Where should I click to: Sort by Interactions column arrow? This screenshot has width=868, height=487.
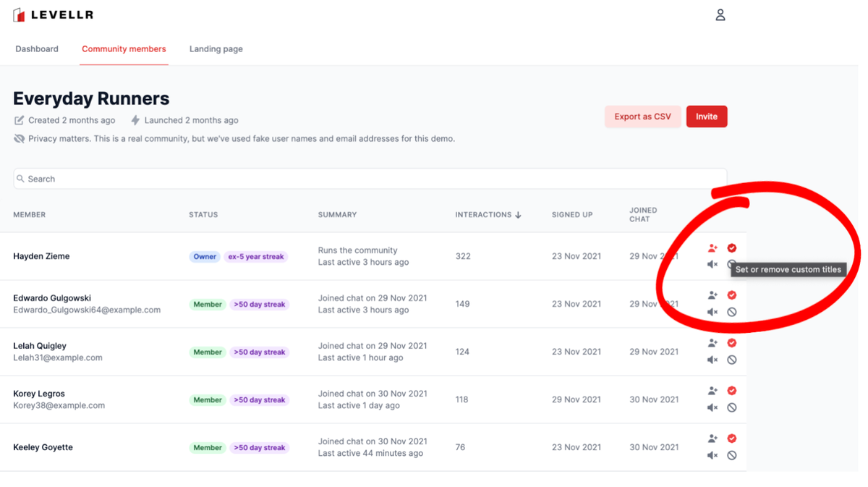click(519, 215)
